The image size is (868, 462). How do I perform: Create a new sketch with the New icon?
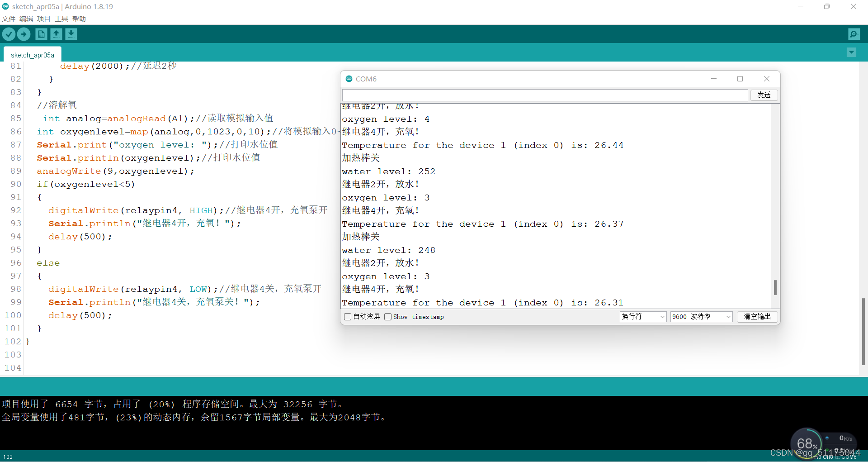point(41,34)
